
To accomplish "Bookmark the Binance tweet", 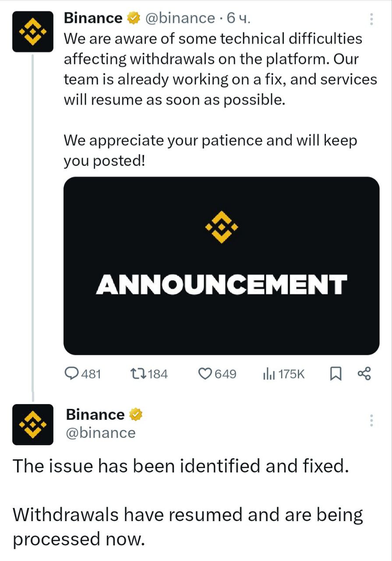I will pyautogui.click(x=335, y=373).
